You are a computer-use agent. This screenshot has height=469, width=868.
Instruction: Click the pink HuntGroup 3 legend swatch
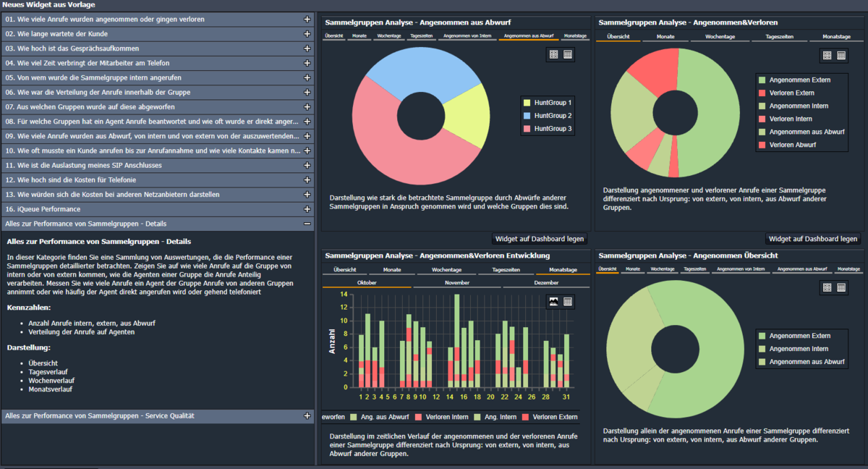coord(527,129)
